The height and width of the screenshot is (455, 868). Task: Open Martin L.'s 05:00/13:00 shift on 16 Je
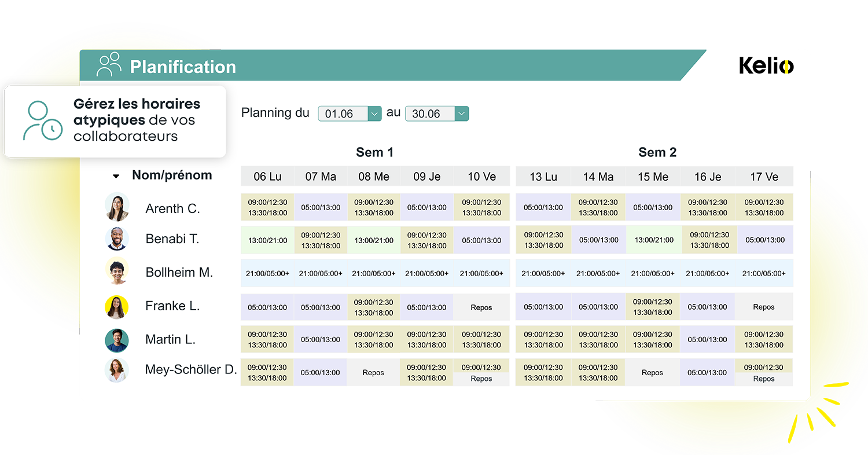pyautogui.click(x=708, y=340)
